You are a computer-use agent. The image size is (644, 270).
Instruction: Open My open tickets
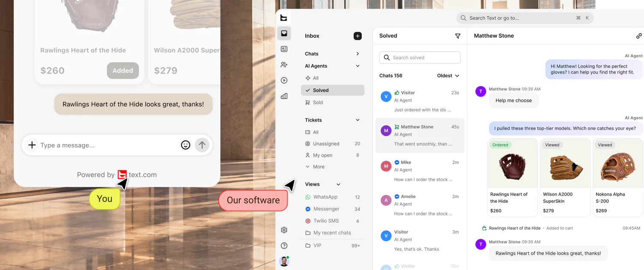333,155
